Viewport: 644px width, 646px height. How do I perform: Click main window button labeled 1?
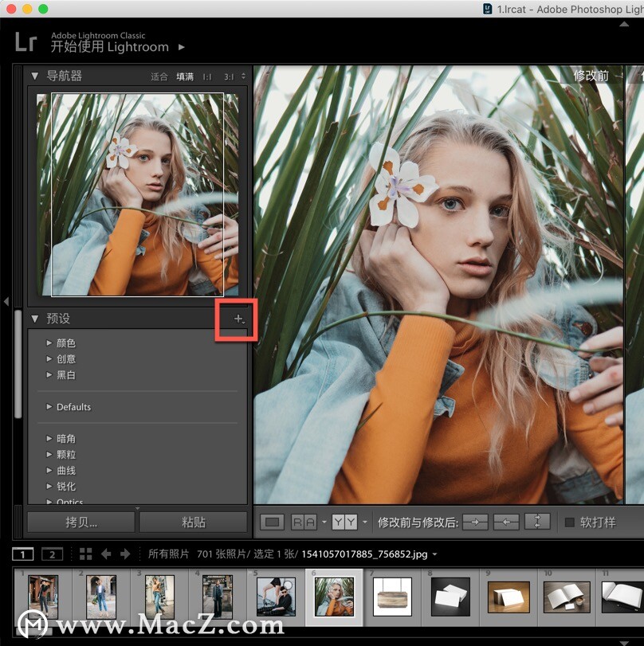click(22, 554)
